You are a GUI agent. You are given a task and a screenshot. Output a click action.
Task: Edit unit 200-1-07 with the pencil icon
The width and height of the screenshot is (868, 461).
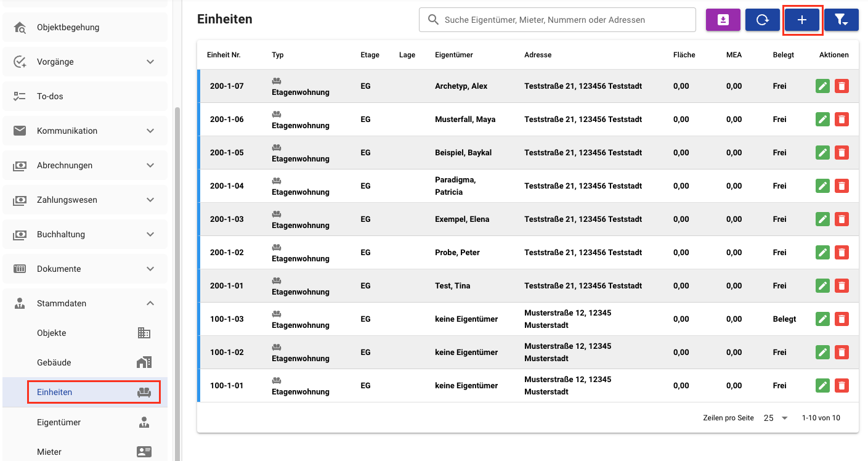822,86
